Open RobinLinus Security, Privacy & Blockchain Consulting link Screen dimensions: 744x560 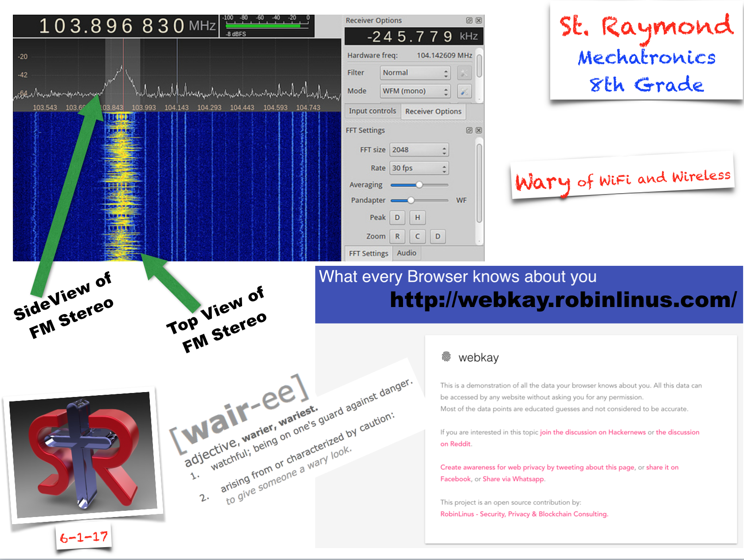[x=524, y=514]
